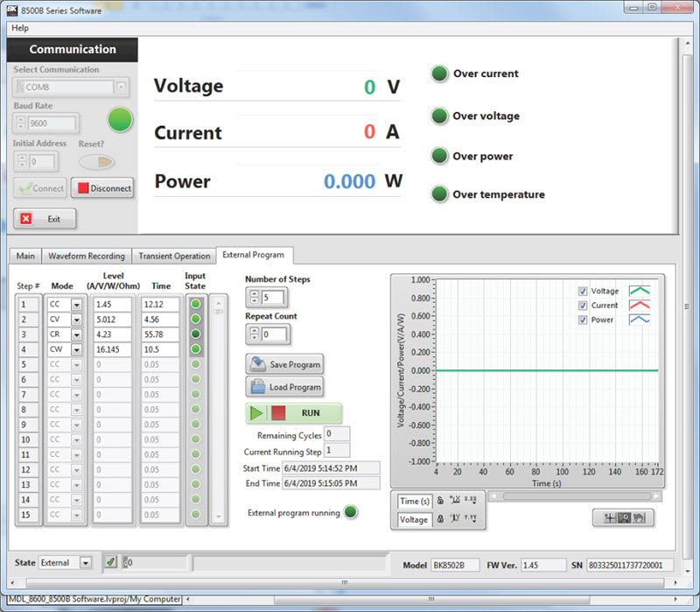Click the green Voltage line color swatch in the legend
This screenshot has width=700, height=612.
pyautogui.click(x=639, y=291)
